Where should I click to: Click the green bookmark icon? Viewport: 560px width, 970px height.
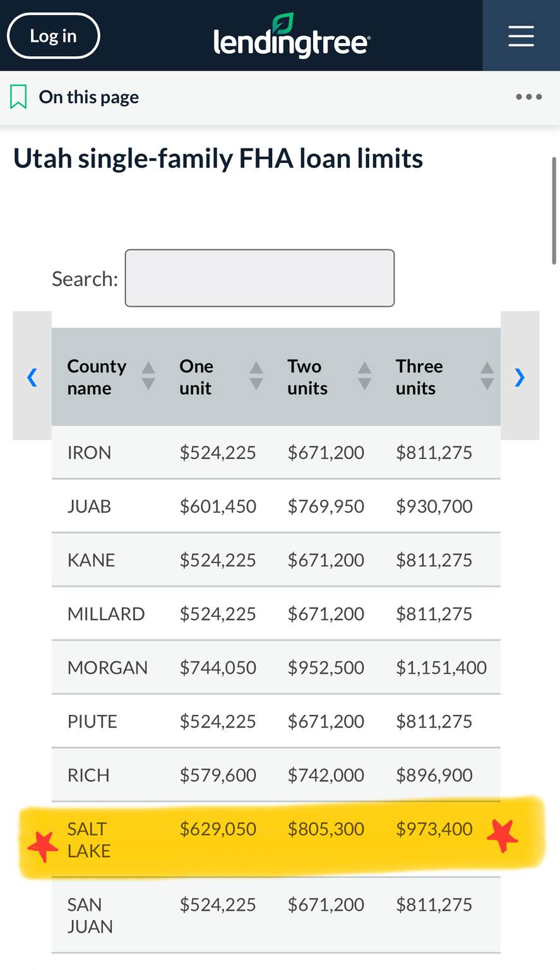tap(18, 97)
